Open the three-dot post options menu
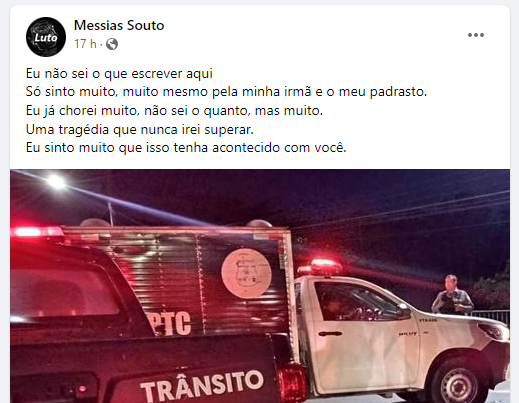Viewport: 519px width, 403px height. coord(476,35)
